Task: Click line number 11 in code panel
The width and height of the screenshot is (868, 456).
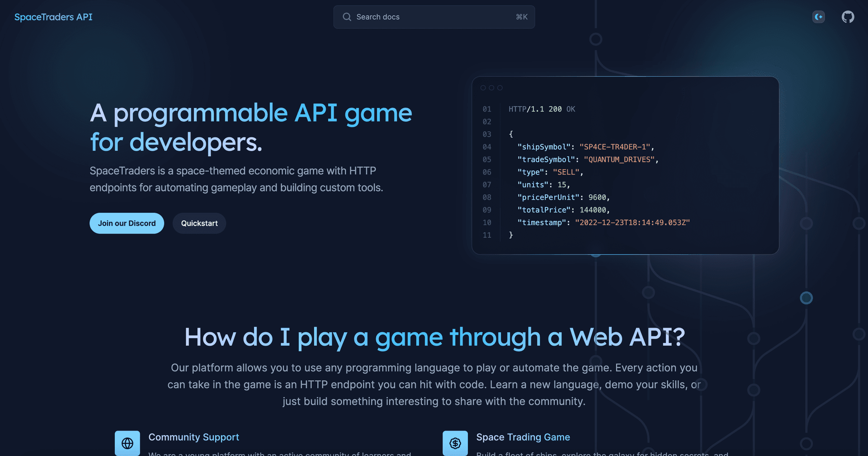Action: [487, 235]
